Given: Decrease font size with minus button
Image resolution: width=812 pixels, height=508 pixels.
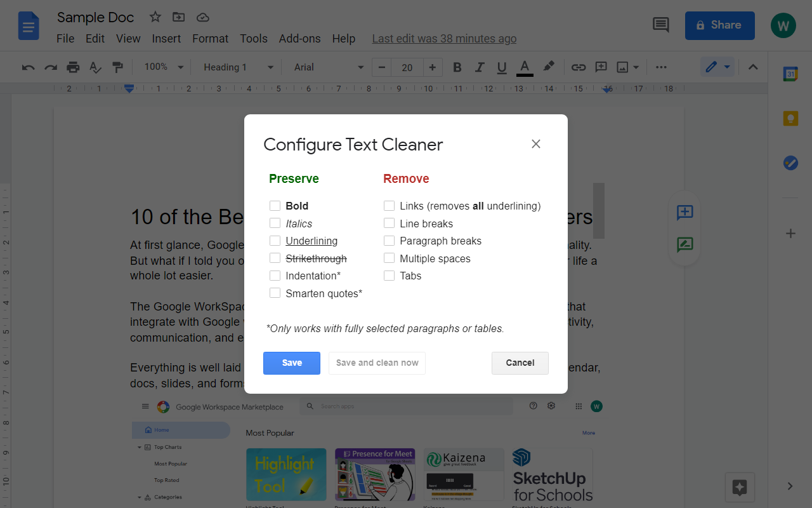Looking at the screenshot, I should [x=381, y=67].
